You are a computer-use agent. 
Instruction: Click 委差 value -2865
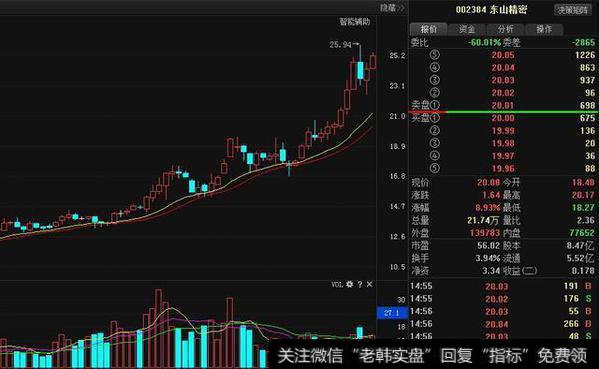pyautogui.click(x=583, y=42)
